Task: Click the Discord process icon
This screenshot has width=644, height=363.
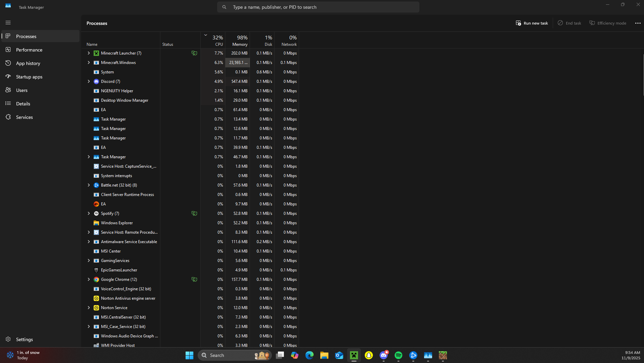Action: point(96,81)
